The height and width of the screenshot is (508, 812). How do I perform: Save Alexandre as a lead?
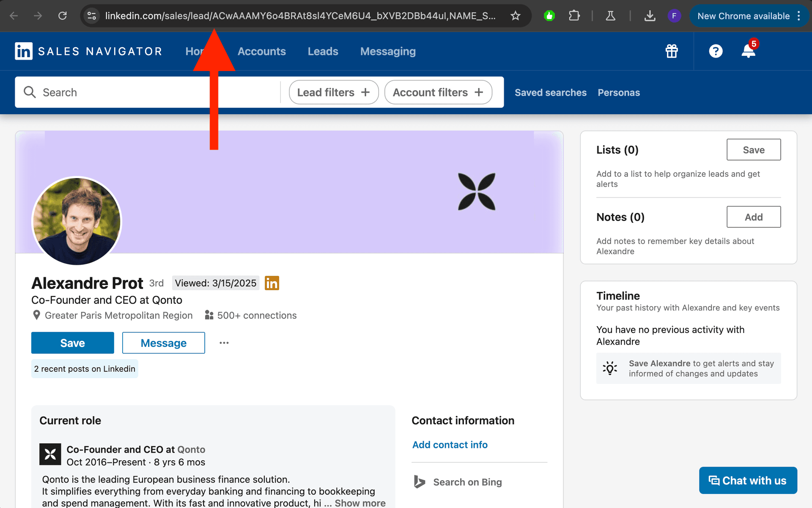point(72,343)
